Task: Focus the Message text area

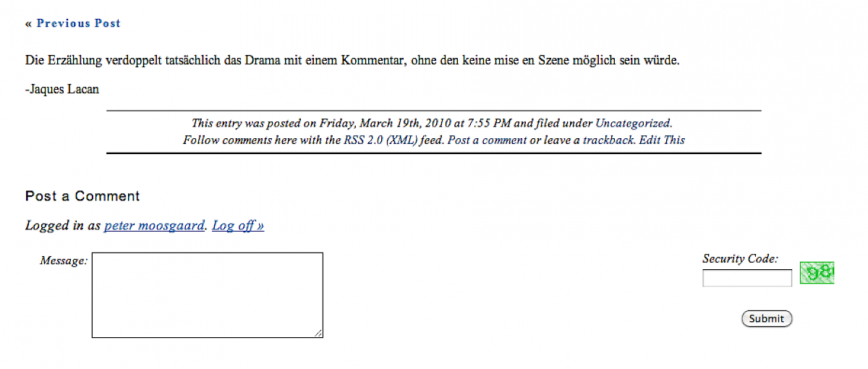Action: click(x=207, y=294)
